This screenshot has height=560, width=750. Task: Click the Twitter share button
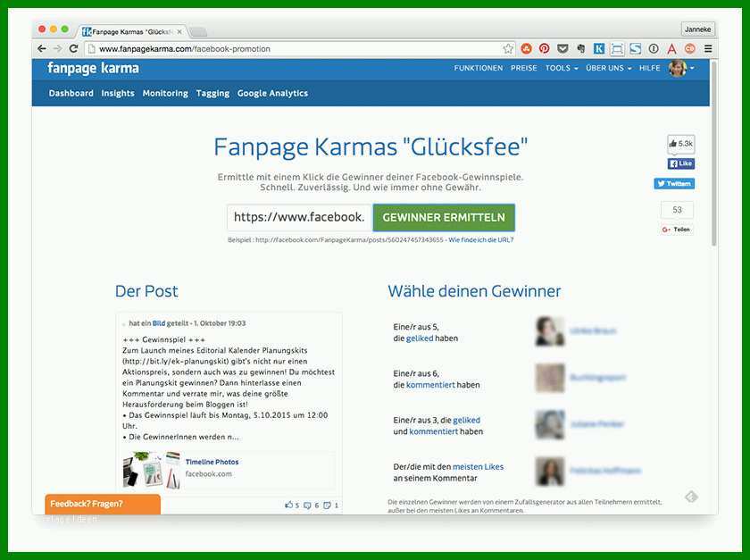pos(674,183)
